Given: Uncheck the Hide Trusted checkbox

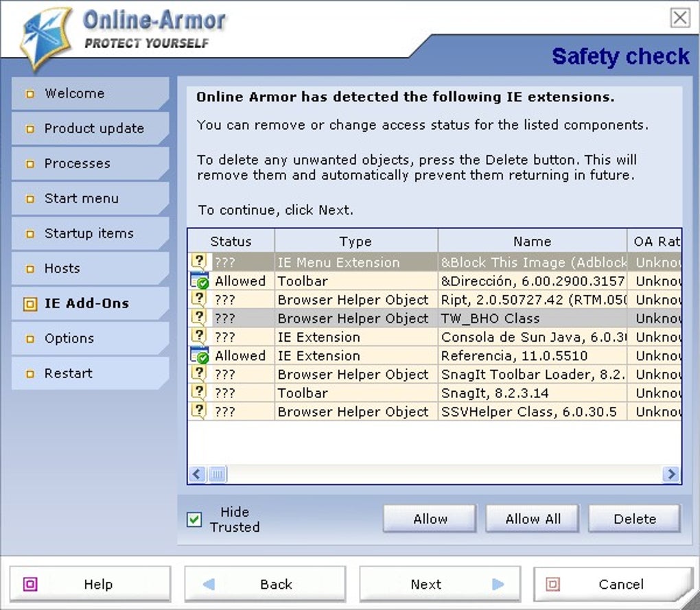Looking at the screenshot, I should [x=194, y=519].
